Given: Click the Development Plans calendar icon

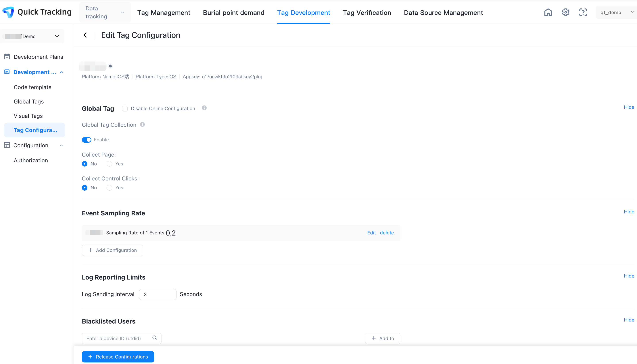Looking at the screenshot, I should pyautogui.click(x=7, y=57).
